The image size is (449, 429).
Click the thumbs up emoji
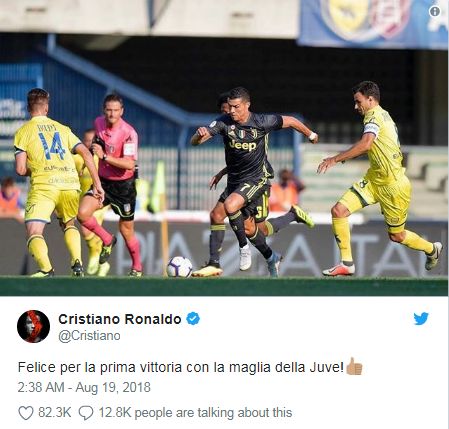tap(354, 366)
